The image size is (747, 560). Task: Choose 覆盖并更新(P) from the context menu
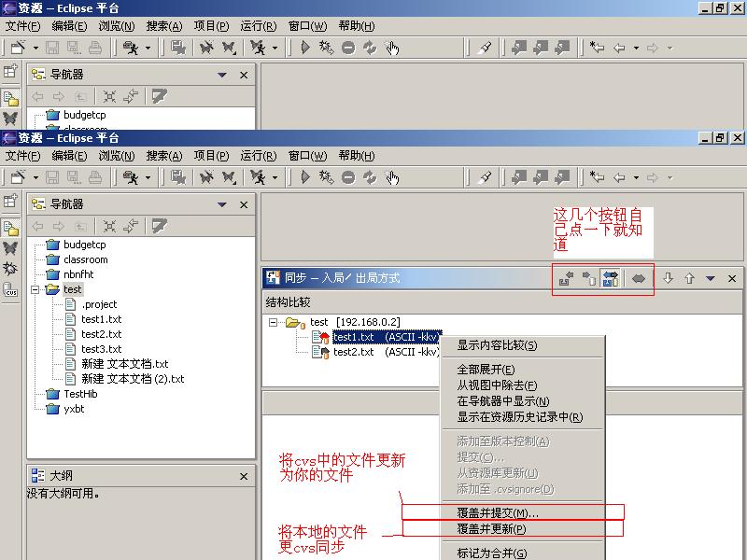[x=522, y=529]
